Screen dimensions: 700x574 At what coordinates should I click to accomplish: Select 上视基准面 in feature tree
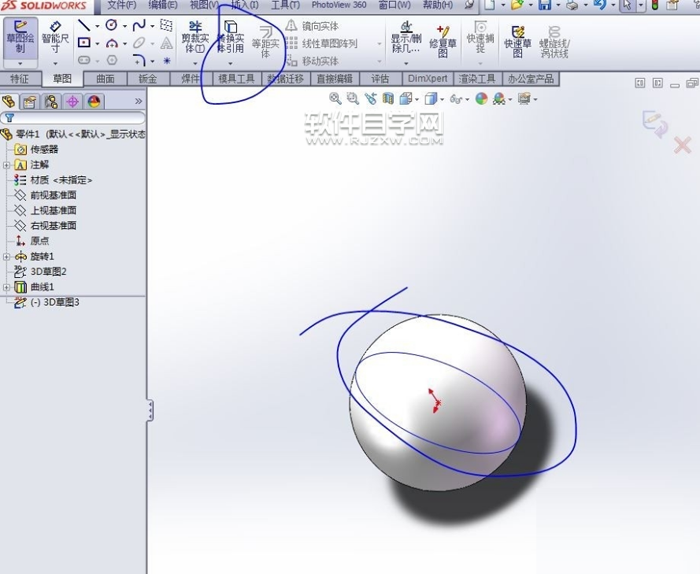(x=53, y=210)
